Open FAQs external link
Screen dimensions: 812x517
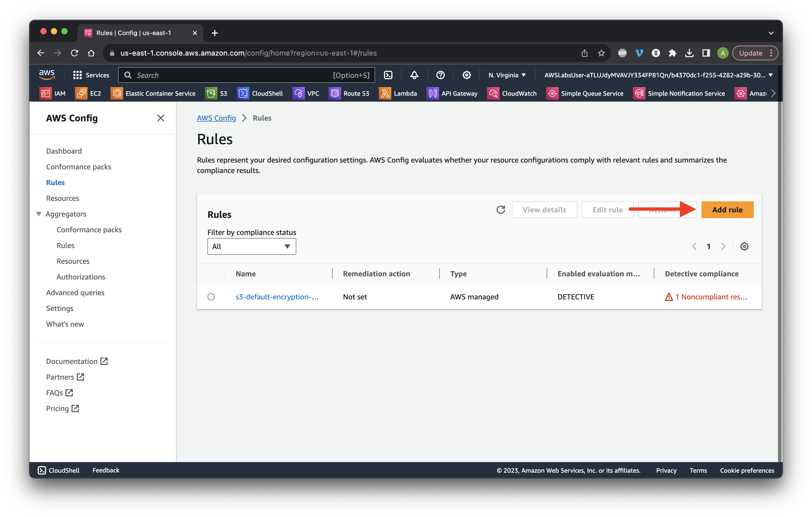pyautogui.click(x=59, y=392)
